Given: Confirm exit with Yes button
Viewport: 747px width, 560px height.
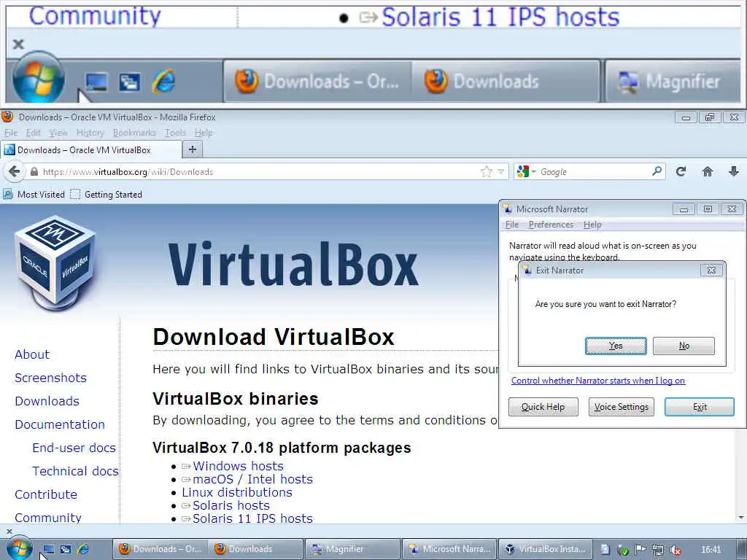Looking at the screenshot, I should coord(616,346).
